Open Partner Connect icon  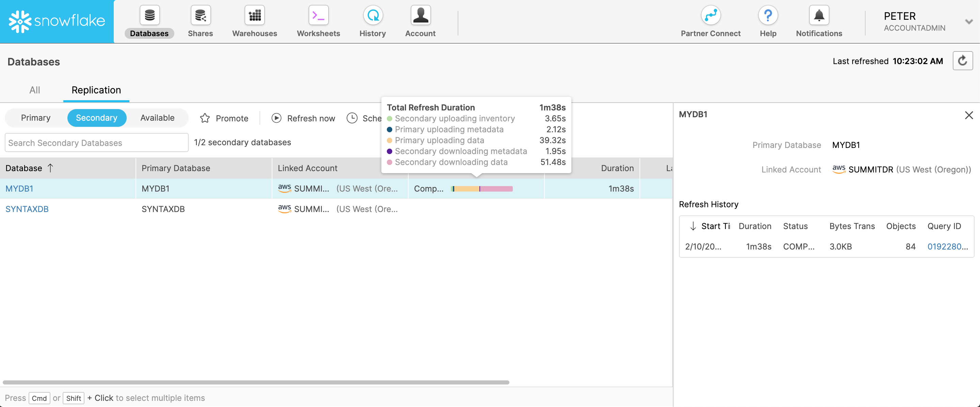pos(711,16)
